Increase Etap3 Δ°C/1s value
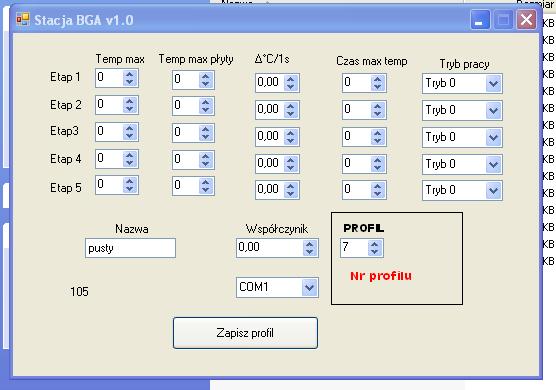The image size is (556, 390). [291, 133]
